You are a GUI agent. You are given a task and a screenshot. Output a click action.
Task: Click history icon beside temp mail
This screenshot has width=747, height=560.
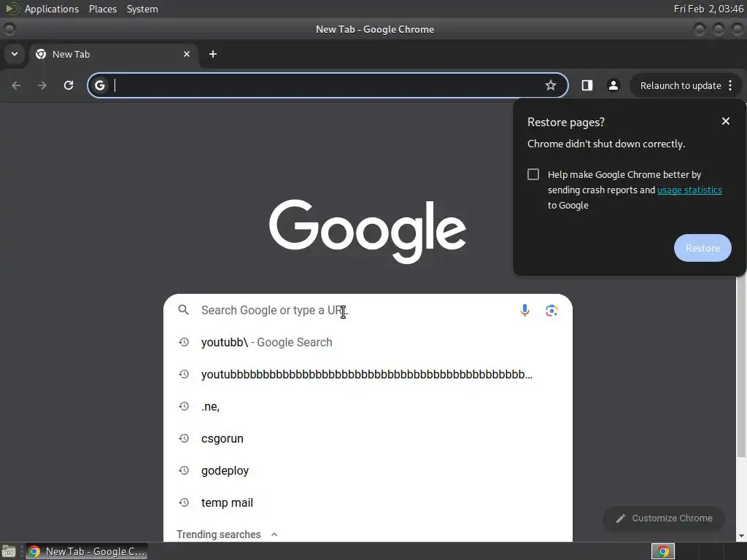[184, 502]
